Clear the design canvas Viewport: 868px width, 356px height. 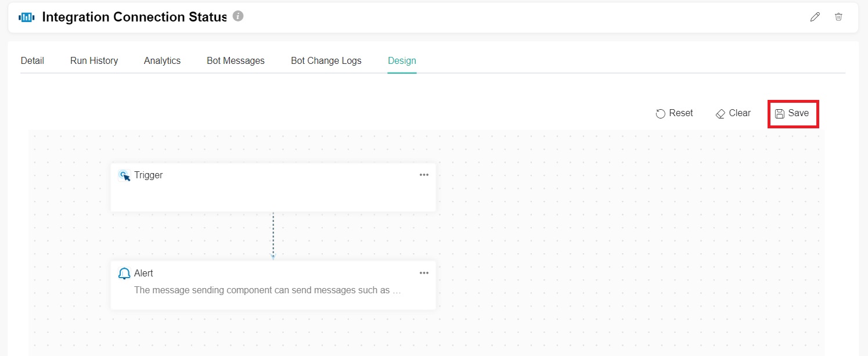733,113
